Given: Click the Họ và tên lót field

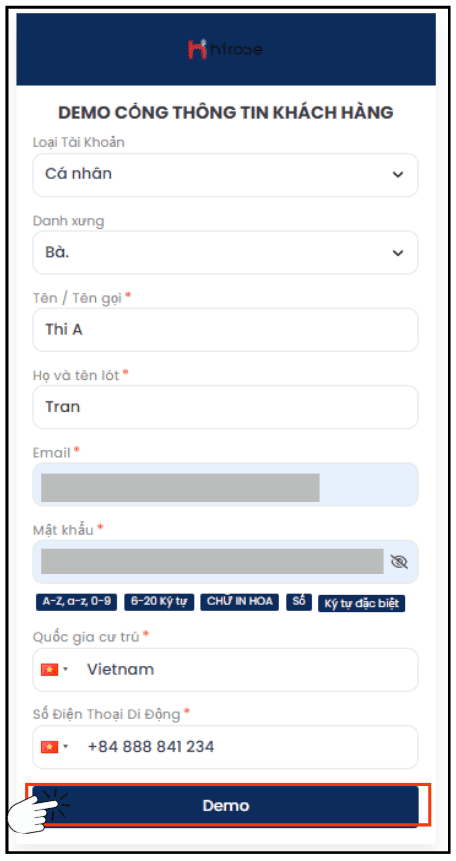Looking at the screenshot, I should pos(225,407).
